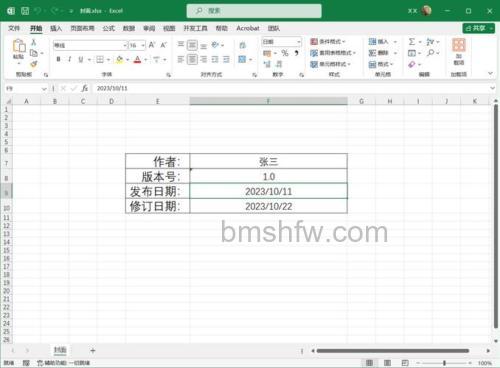Open the 文件 File tab
500x368 pixels.
pyautogui.click(x=14, y=28)
